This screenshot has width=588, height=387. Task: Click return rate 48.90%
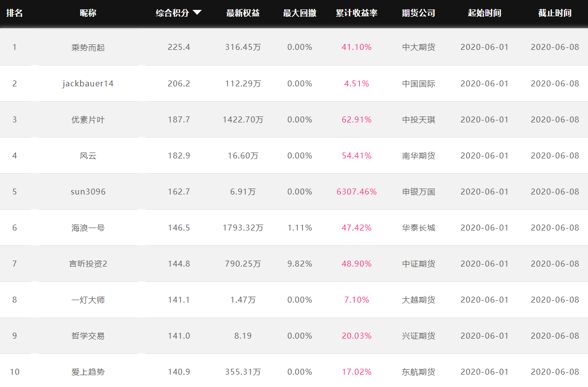(357, 264)
